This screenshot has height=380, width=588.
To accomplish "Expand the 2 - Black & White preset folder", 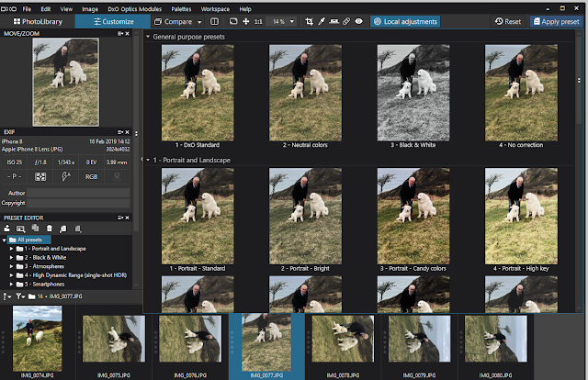I will pyautogui.click(x=12, y=257).
